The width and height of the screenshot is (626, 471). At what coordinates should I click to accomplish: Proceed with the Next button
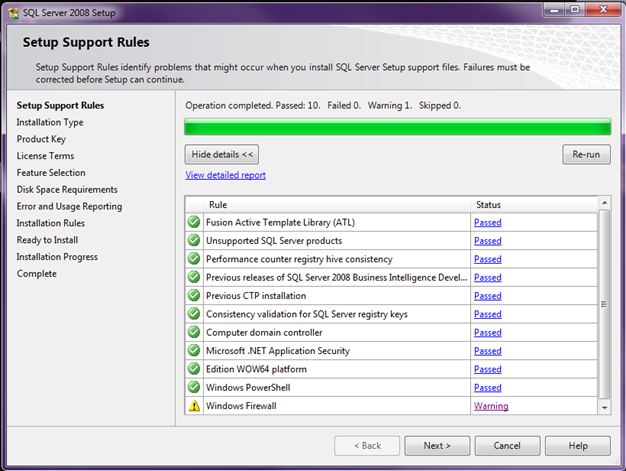coord(437,445)
